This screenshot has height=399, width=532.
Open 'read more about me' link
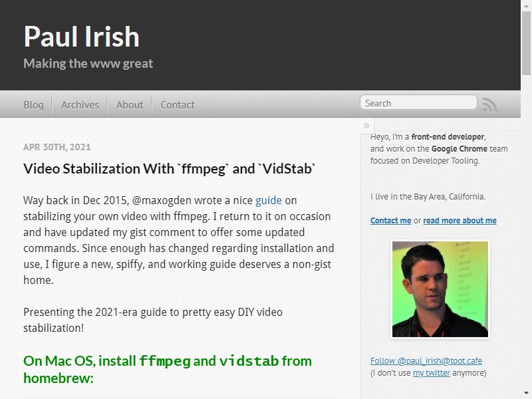[460, 221]
